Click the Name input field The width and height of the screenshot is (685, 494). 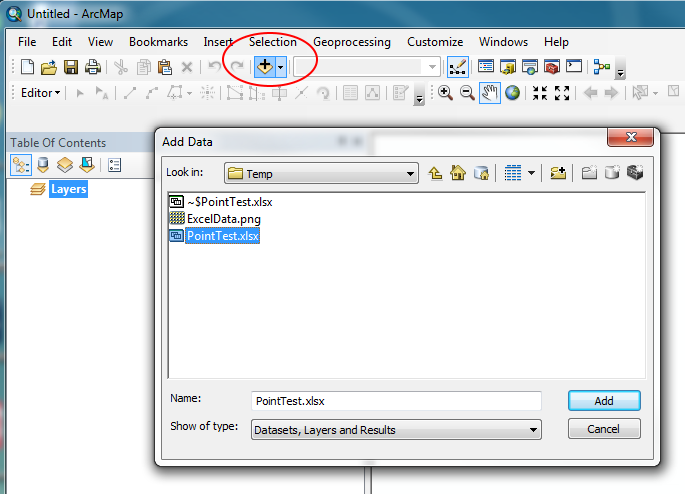point(396,401)
